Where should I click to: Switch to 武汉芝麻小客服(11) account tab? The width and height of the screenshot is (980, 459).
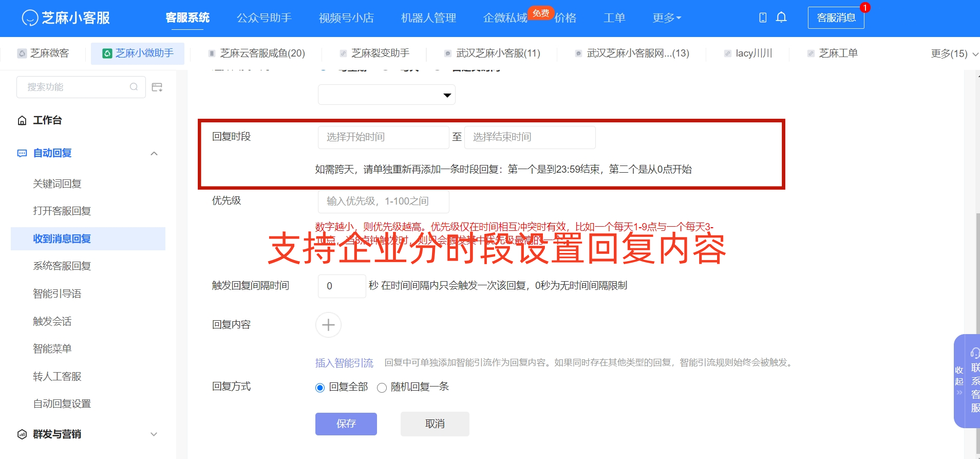[x=493, y=53]
